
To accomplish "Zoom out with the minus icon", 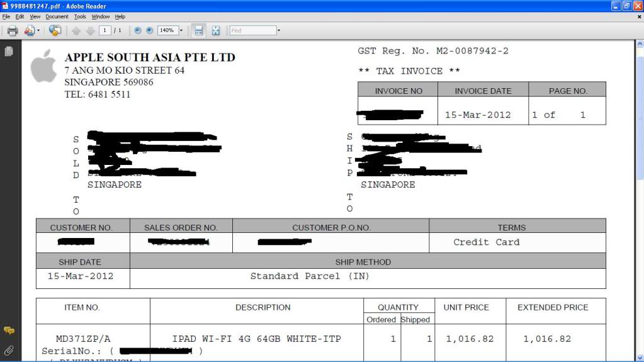I will [x=138, y=30].
